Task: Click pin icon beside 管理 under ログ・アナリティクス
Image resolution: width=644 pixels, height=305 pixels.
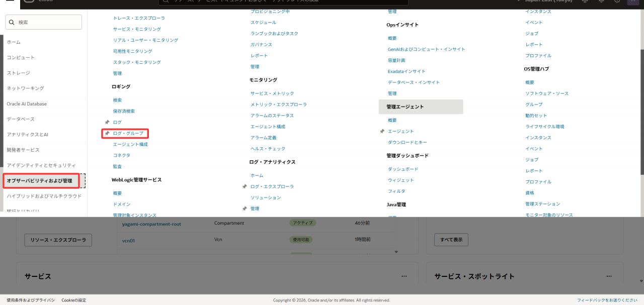Action: (x=245, y=209)
